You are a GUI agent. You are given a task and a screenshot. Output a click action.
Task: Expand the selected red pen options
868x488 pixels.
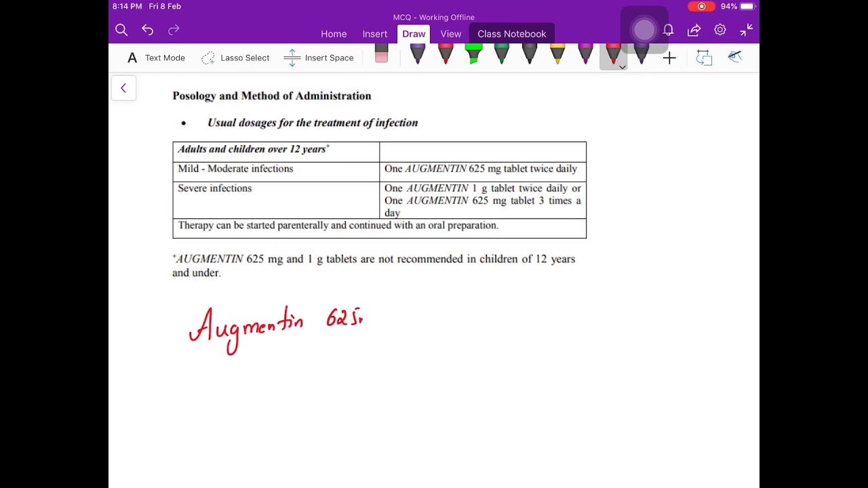(x=622, y=67)
